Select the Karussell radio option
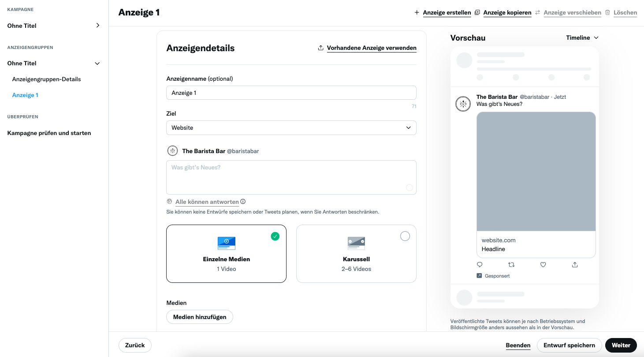 click(405, 236)
